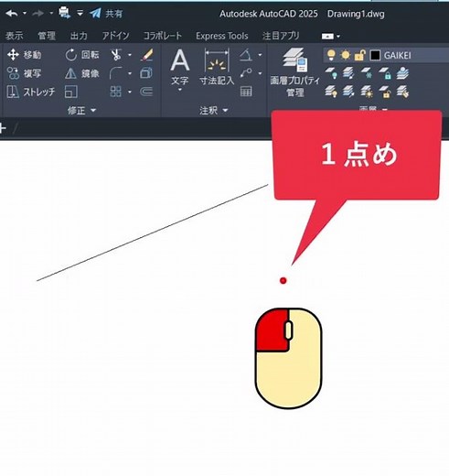Expand the Fillet/Chamfer dropdown arrow
Viewport: 449px width, 476px height.
[130, 73]
